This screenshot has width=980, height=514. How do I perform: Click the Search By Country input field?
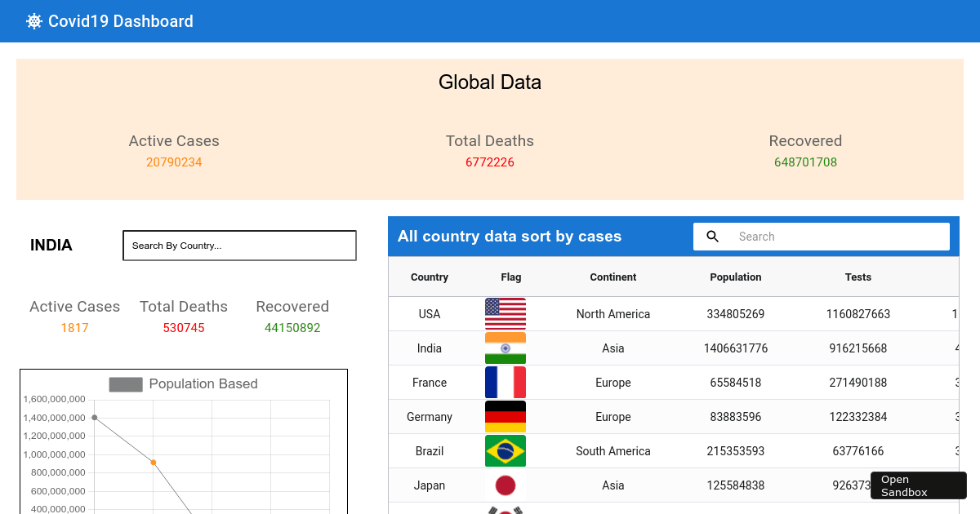239,245
